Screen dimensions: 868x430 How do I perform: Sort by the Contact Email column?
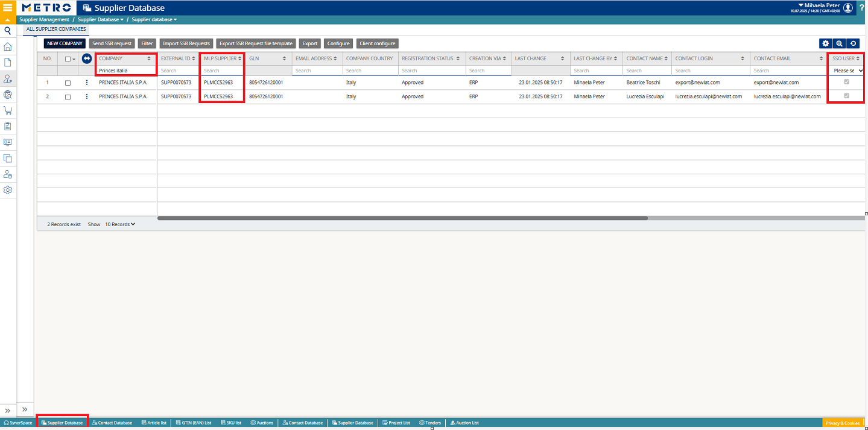821,58
